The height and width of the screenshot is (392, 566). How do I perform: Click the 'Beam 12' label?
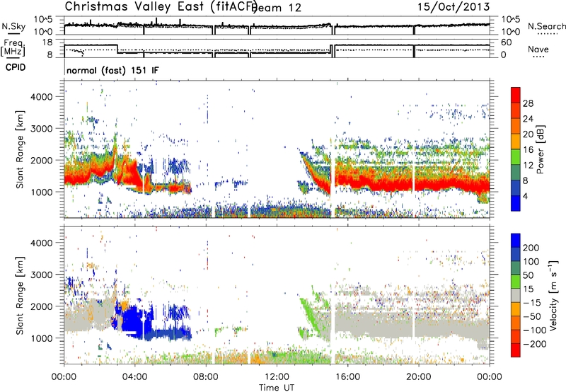click(x=276, y=8)
